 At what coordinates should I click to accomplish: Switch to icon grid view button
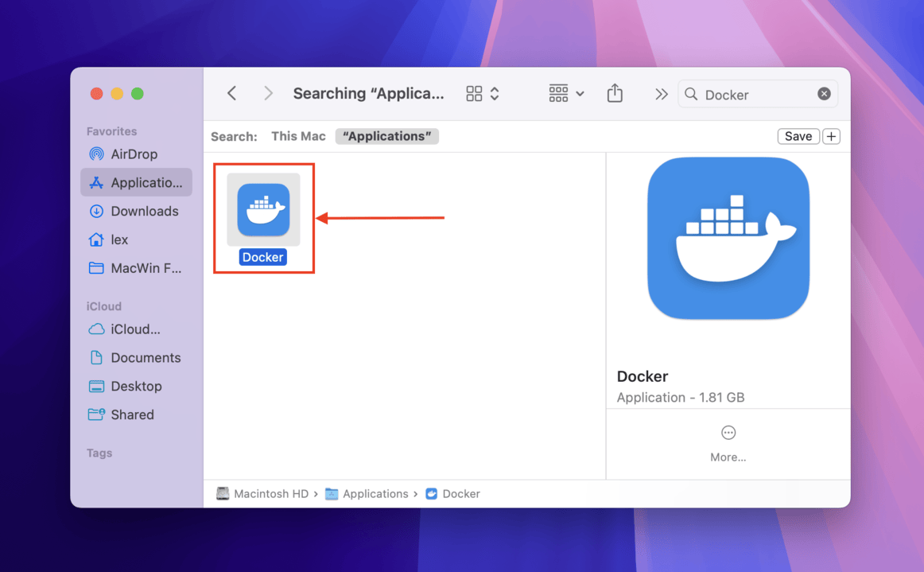474,94
